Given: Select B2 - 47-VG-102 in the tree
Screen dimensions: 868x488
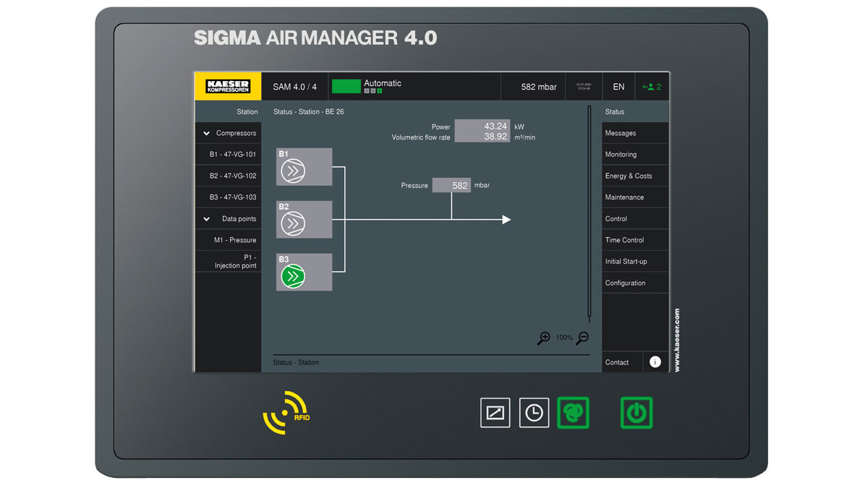Looking at the screenshot, I should click(x=228, y=176).
